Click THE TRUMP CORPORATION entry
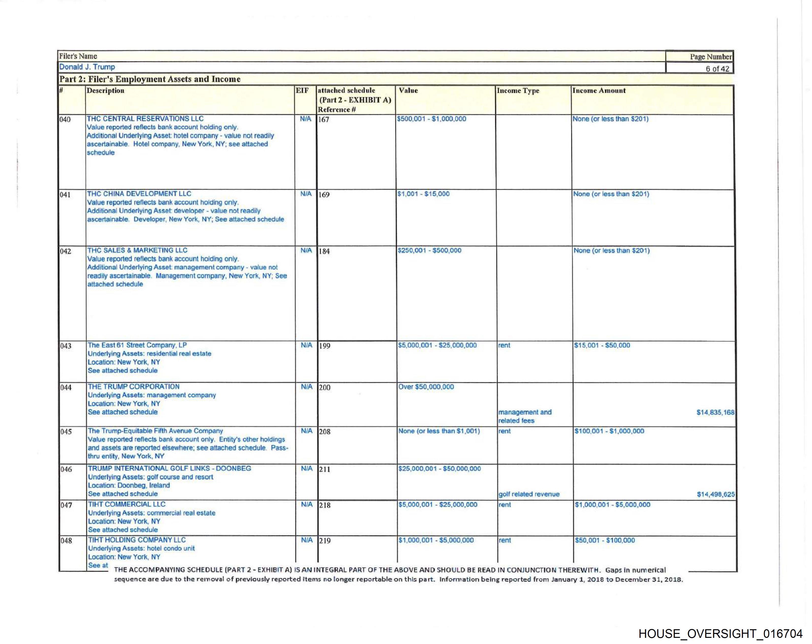This screenshot has width=812, height=644. click(134, 387)
